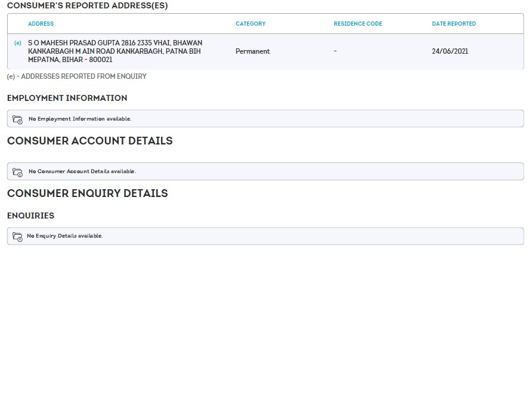Image resolution: width=532 pixels, height=394 pixels.
Task: Click the (e) marker beside the address
Action: pos(18,43)
